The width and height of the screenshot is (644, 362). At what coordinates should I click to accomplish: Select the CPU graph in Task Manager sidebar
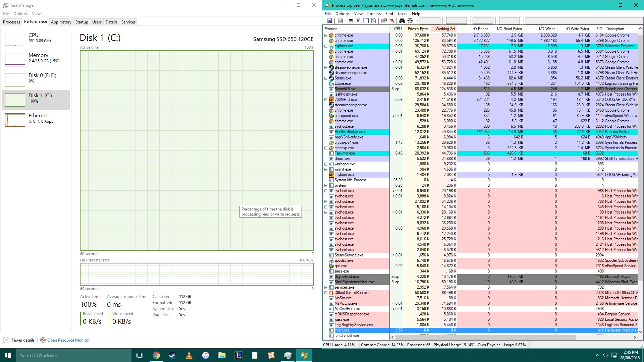coord(15,40)
